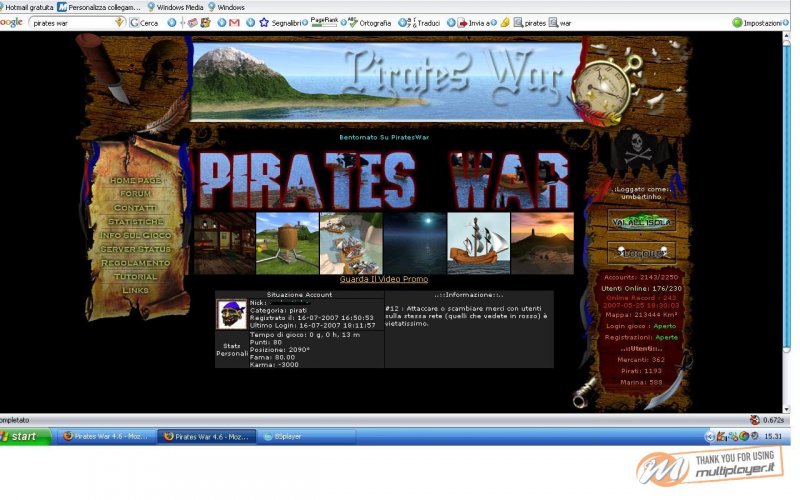
Task: Click the 'Karma: -3000' stat text
Action: click(274, 364)
